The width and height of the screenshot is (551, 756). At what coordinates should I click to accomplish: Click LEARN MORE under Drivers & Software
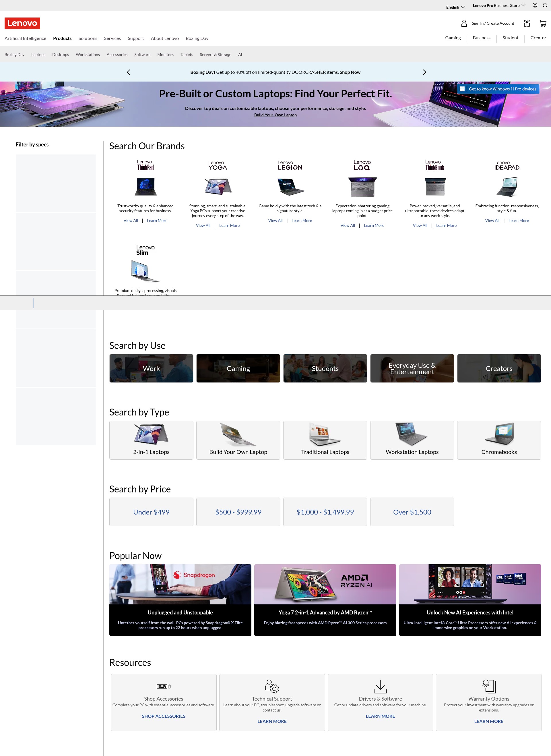[380, 716]
